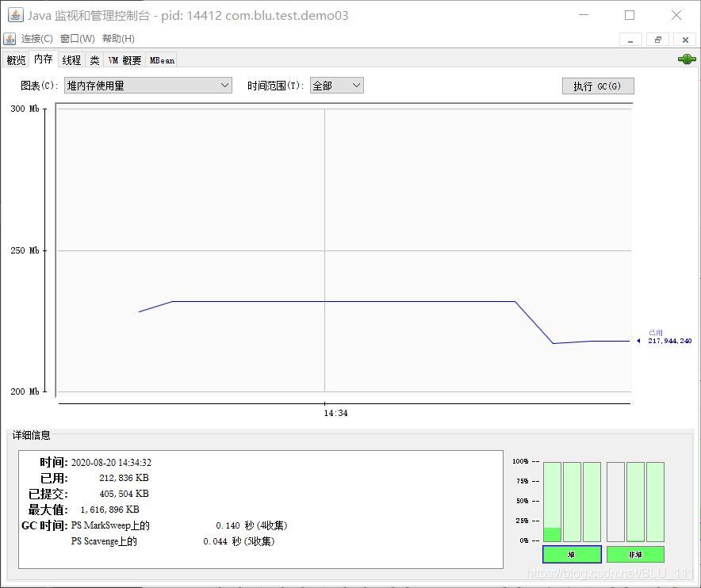701x588 pixels.
Task: Click the 已用 217,944,240 chart label
Action: 669,337
